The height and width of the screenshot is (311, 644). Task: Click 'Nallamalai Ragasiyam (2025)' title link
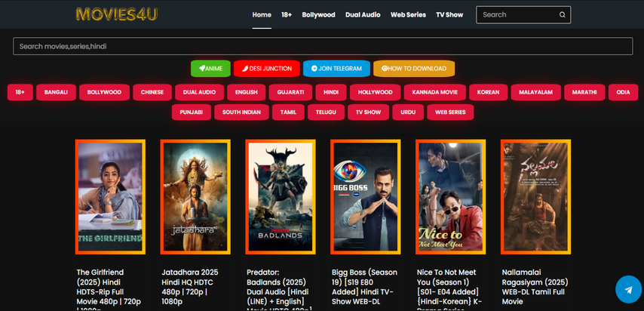535,287
